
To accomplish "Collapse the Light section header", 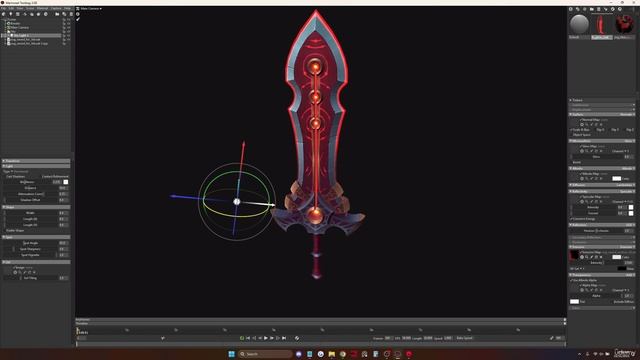I will point(36,166).
